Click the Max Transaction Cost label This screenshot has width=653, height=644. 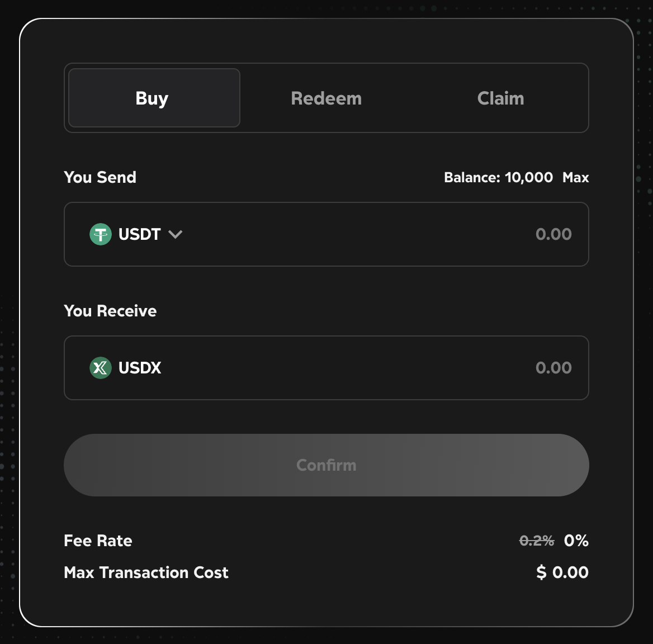click(x=146, y=572)
